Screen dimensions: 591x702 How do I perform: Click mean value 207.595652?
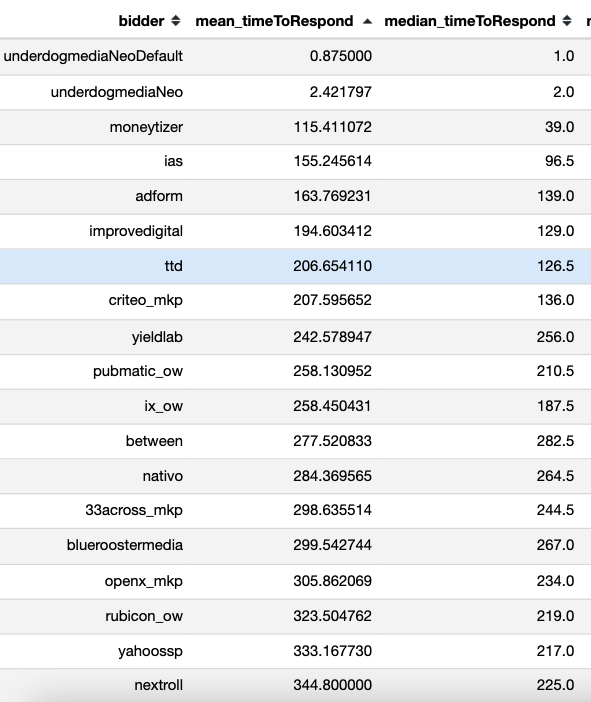[x=333, y=300]
